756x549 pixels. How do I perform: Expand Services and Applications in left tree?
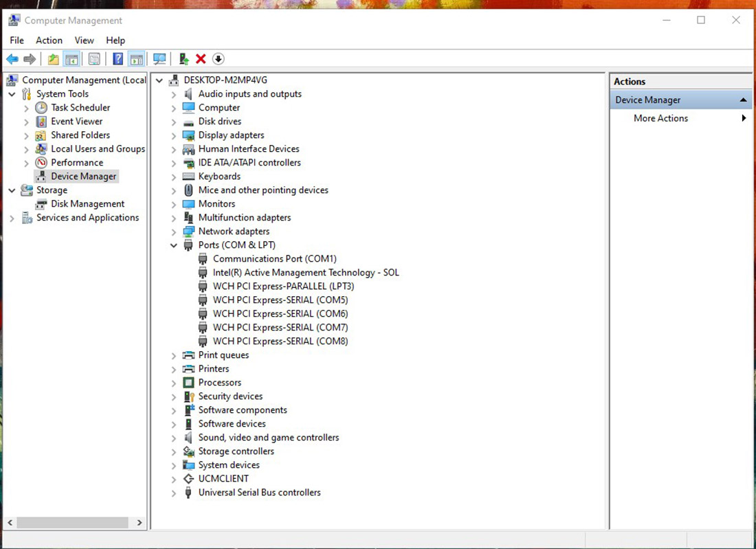[12, 218]
